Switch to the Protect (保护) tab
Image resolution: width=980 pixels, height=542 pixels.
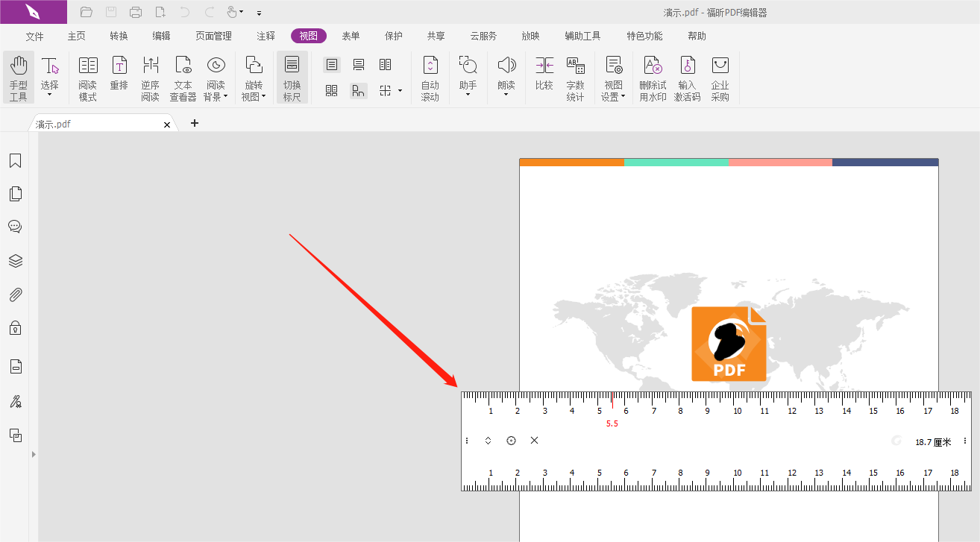coord(393,36)
